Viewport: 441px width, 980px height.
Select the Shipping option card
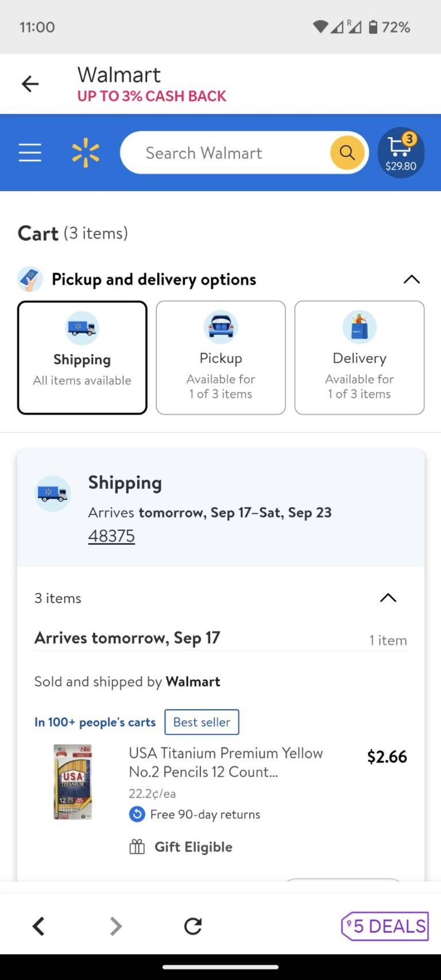(x=82, y=357)
